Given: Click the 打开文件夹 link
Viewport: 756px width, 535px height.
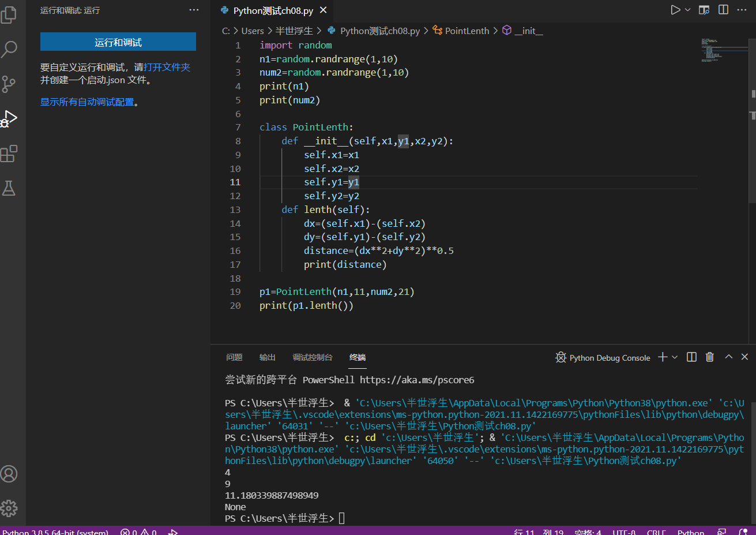Looking at the screenshot, I should 167,67.
